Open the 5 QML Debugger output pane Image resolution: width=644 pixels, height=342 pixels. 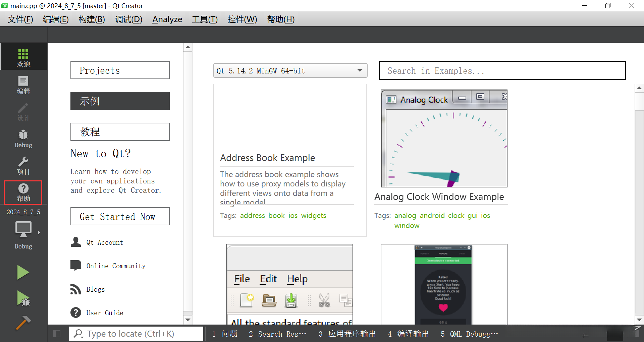pos(470,334)
